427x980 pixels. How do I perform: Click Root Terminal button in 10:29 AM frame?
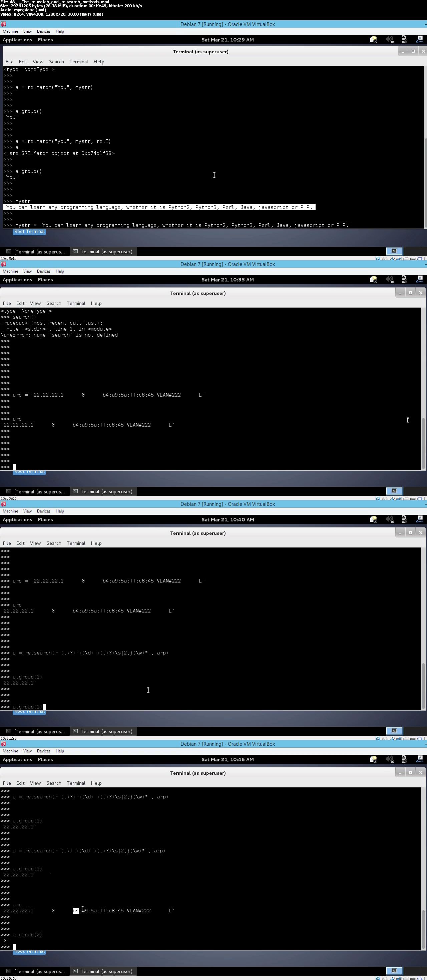[x=29, y=232]
